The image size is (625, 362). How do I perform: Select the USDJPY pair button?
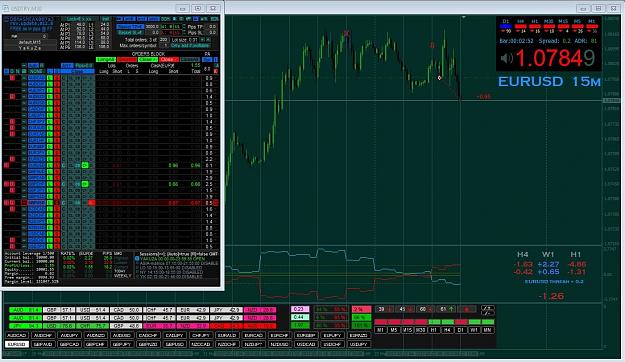click(x=359, y=344)
